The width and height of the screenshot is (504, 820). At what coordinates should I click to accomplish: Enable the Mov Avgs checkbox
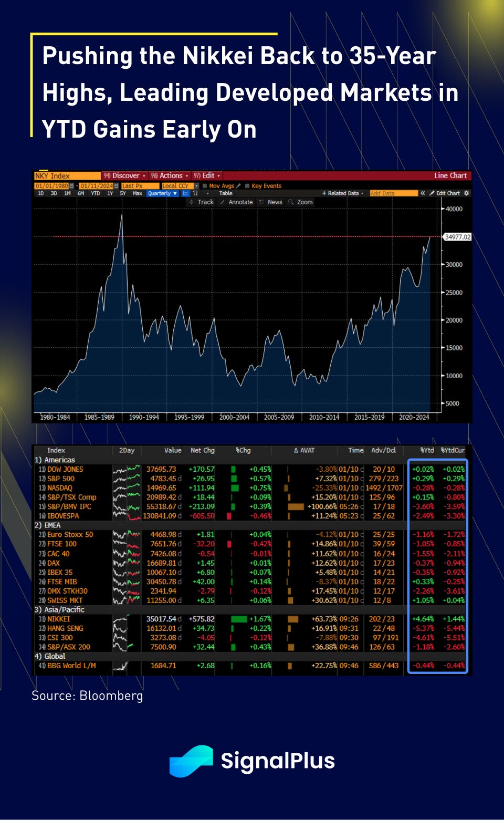205,186
